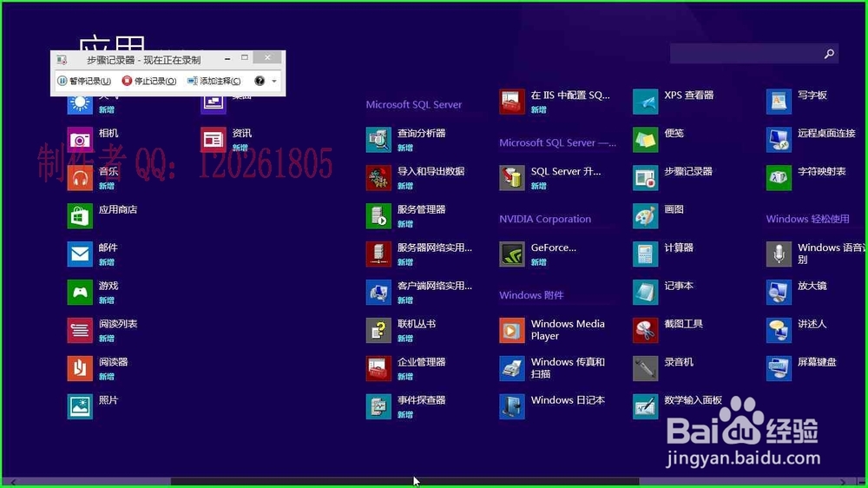Open Import and Export Data (导入和导出数据) icon
868x488 pixels.
coord(378,178)
